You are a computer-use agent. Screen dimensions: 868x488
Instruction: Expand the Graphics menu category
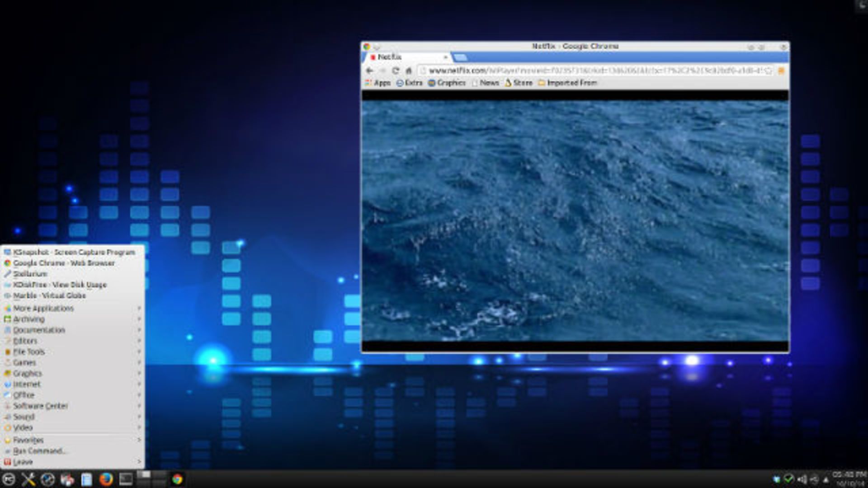[27, 373]
